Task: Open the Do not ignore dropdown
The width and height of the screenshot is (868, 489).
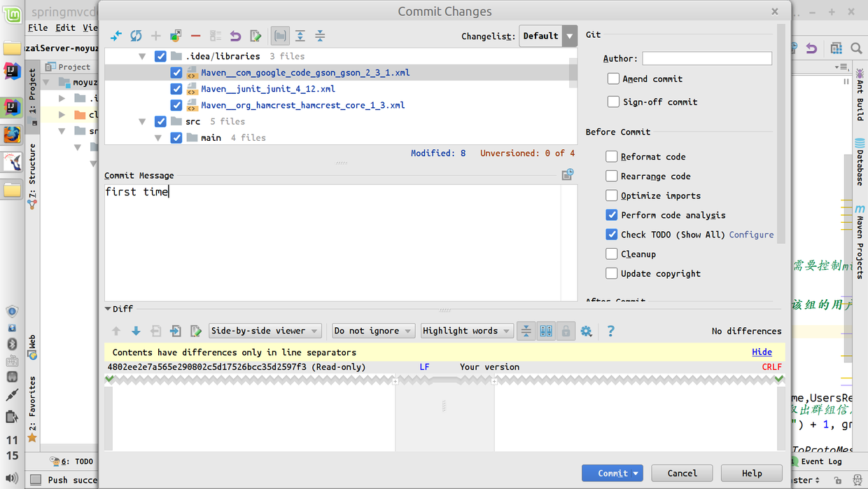Action: click(374, 331)
